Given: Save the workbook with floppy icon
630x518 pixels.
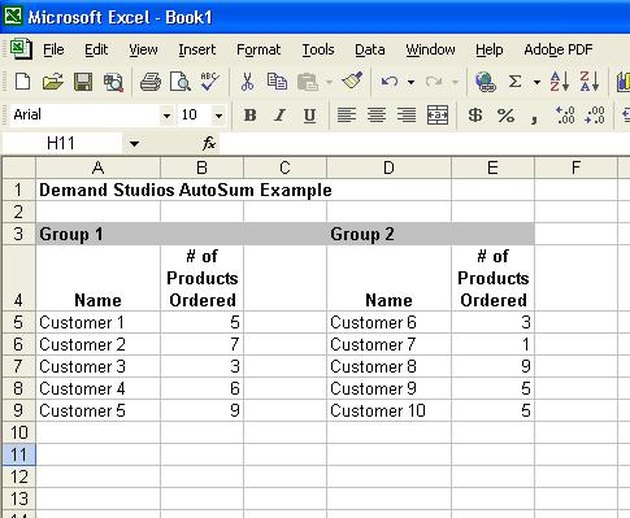Looking at the screenshot, I should (83, 82).
